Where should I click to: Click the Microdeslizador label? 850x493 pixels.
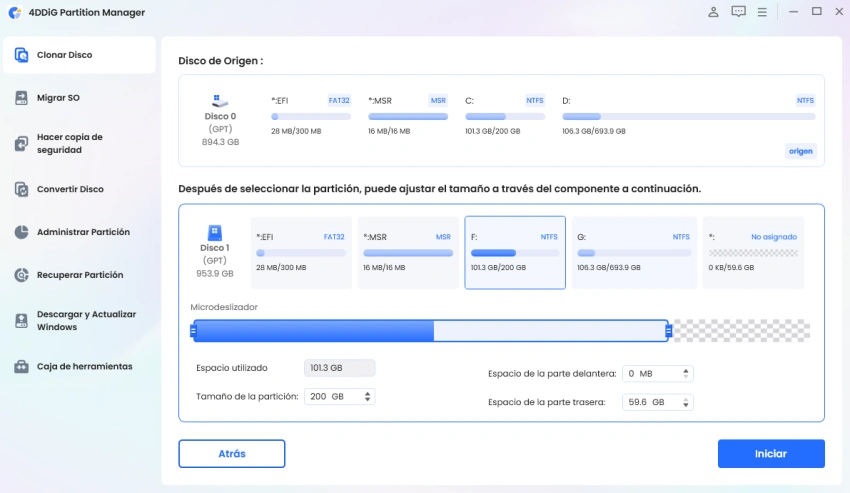(x=224, y=307)
